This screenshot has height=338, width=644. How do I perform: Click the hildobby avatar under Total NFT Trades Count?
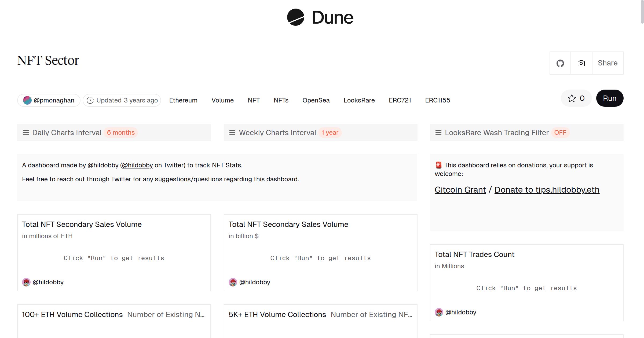pos(439,312)
